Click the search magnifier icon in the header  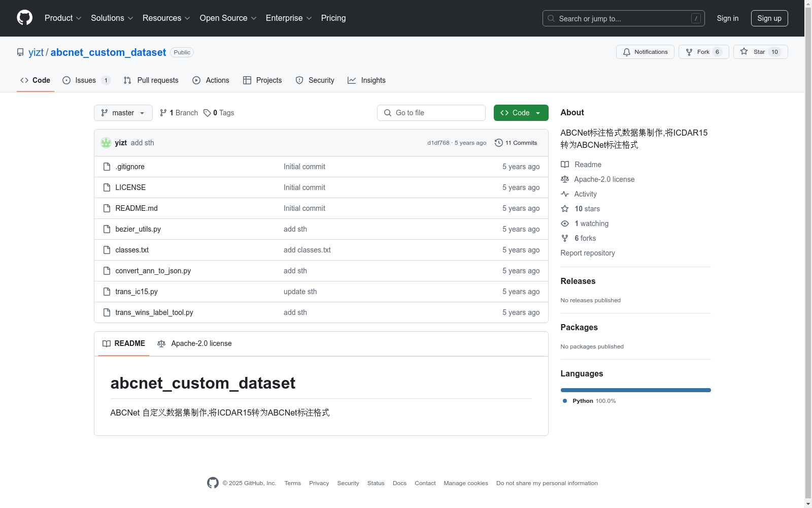[551, 18]
